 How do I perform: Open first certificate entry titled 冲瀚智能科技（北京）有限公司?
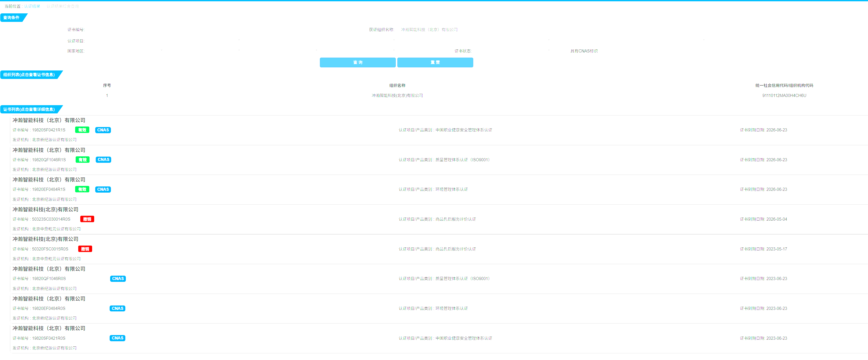pos(49,120)
